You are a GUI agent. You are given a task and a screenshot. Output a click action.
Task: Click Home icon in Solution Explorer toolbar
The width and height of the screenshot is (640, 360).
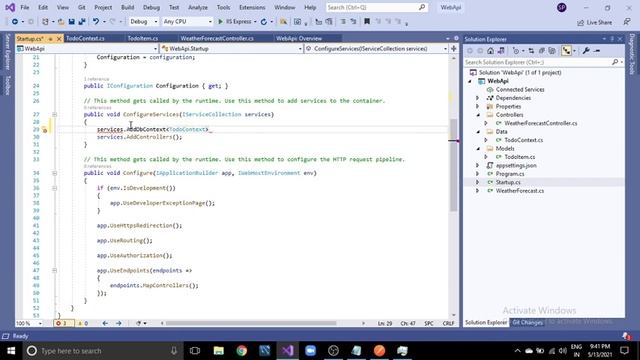coord(491,51)
